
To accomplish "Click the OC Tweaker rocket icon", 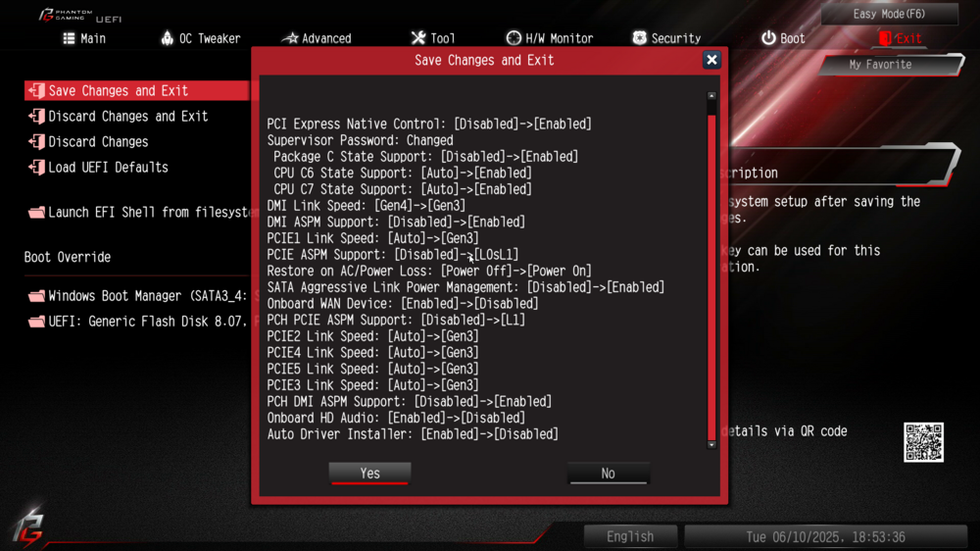I will (x=167, y=38).
